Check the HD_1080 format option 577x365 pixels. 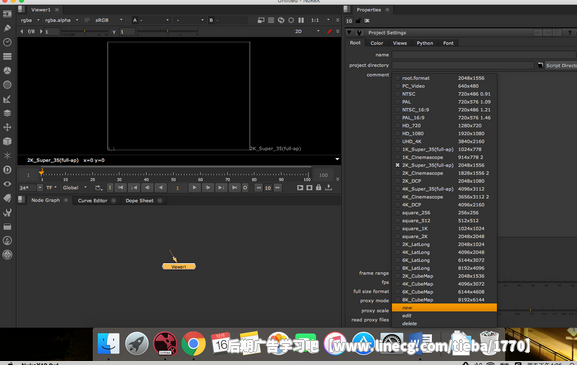pos(398,134)
